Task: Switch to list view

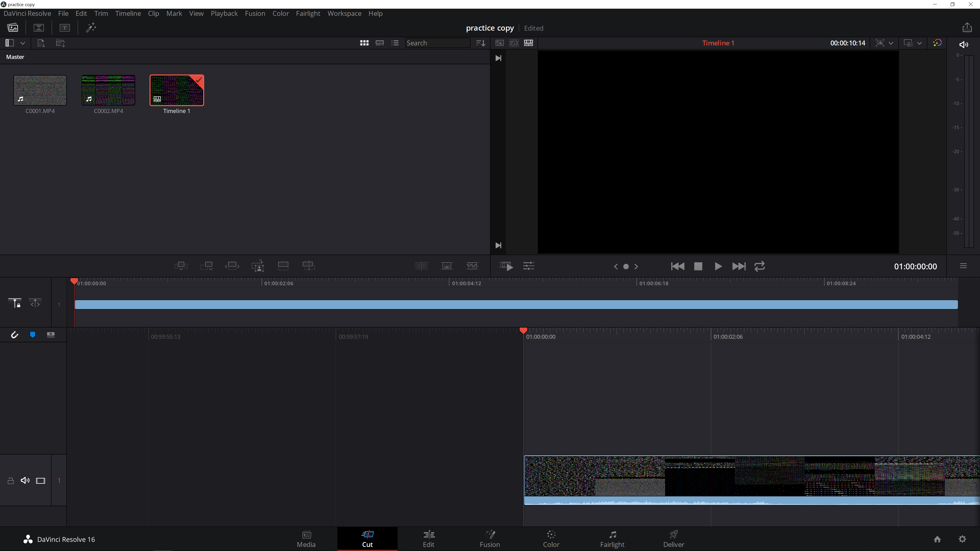Action: [395, 43]
